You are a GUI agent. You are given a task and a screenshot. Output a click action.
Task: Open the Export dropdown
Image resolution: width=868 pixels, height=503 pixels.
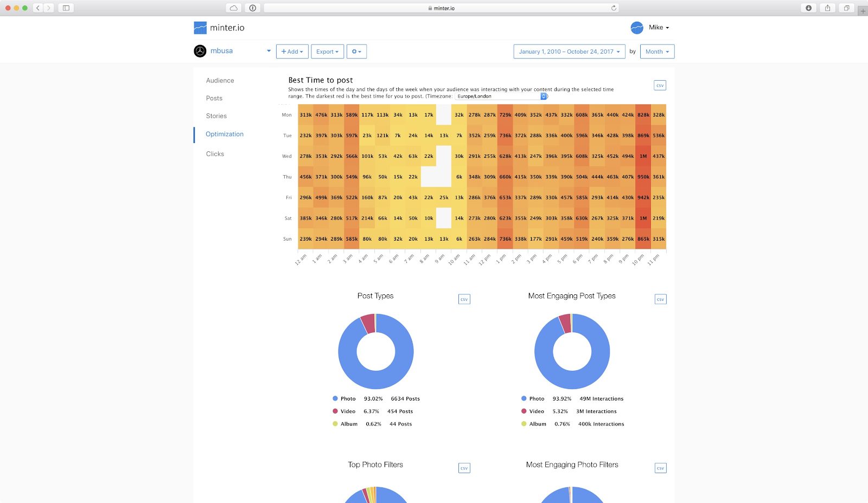pyautogui.click(x=328, y=51)
